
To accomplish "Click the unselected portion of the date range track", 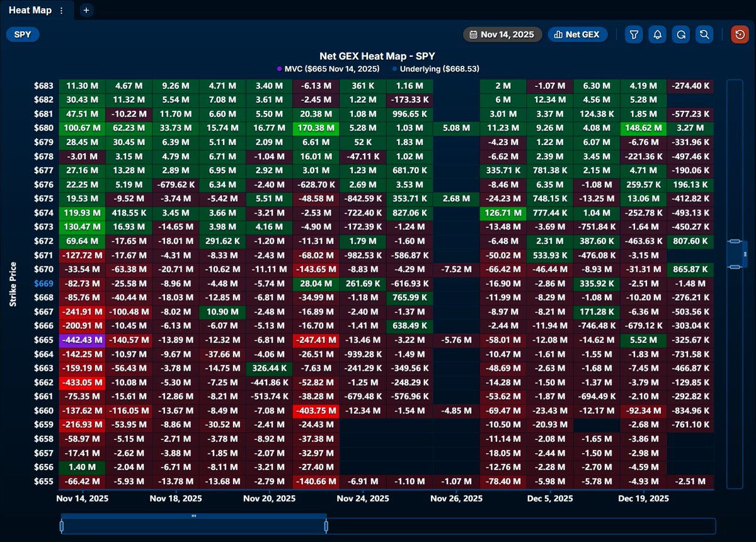I will pyautogui.click(x=521, y=526).
